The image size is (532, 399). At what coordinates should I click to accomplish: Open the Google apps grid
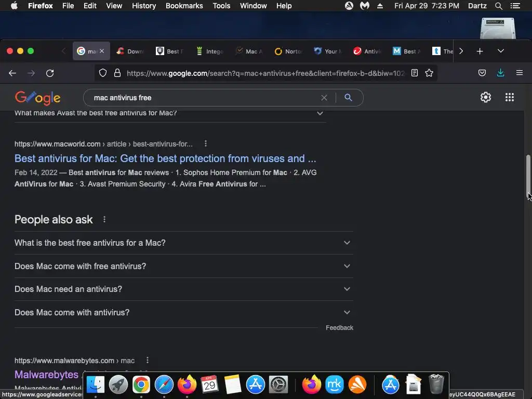click(510, 97)
